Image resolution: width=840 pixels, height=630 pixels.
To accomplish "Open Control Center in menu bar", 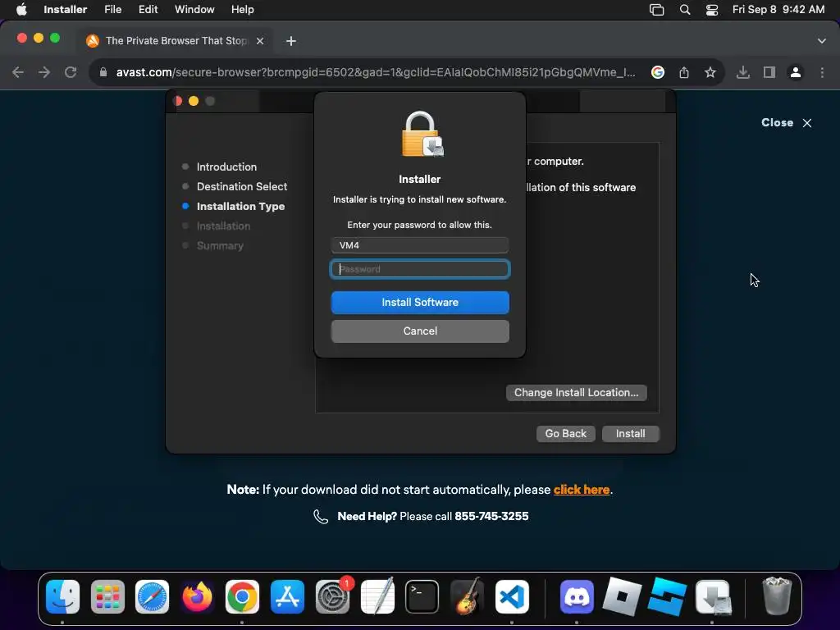I will pyautogui.click(x=711, y=10).
